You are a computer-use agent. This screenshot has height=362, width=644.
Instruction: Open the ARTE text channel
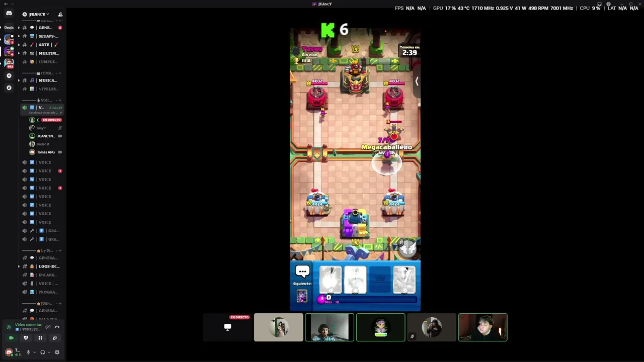42,45
